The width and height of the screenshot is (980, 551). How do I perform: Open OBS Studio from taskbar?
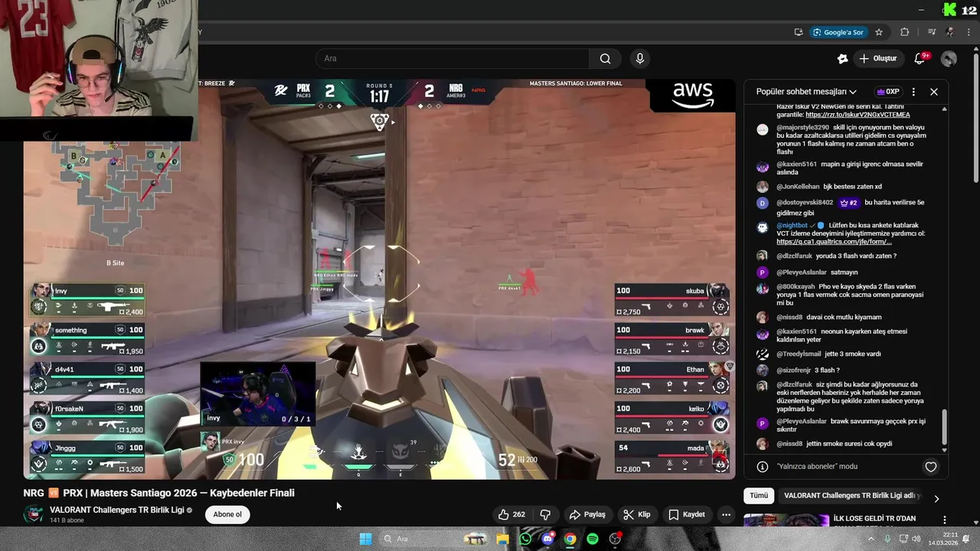[616, 539]
